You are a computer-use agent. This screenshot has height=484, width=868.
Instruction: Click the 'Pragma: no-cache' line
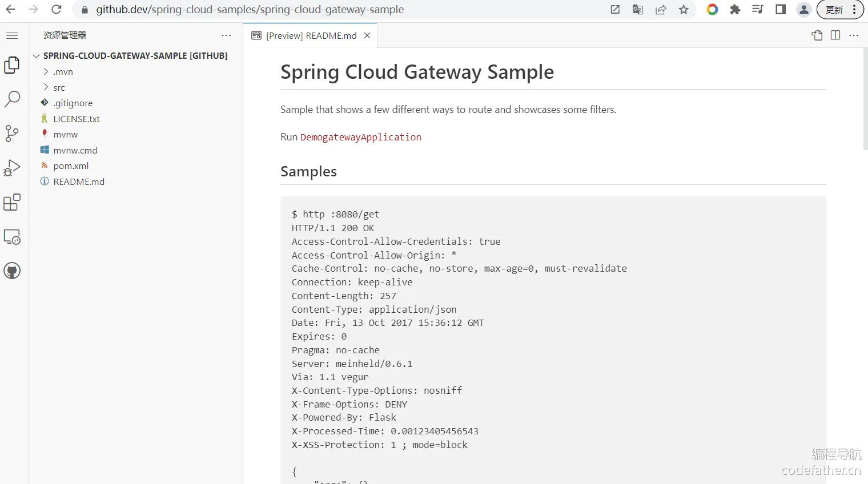pyautogui.click(x=335, y=350)
